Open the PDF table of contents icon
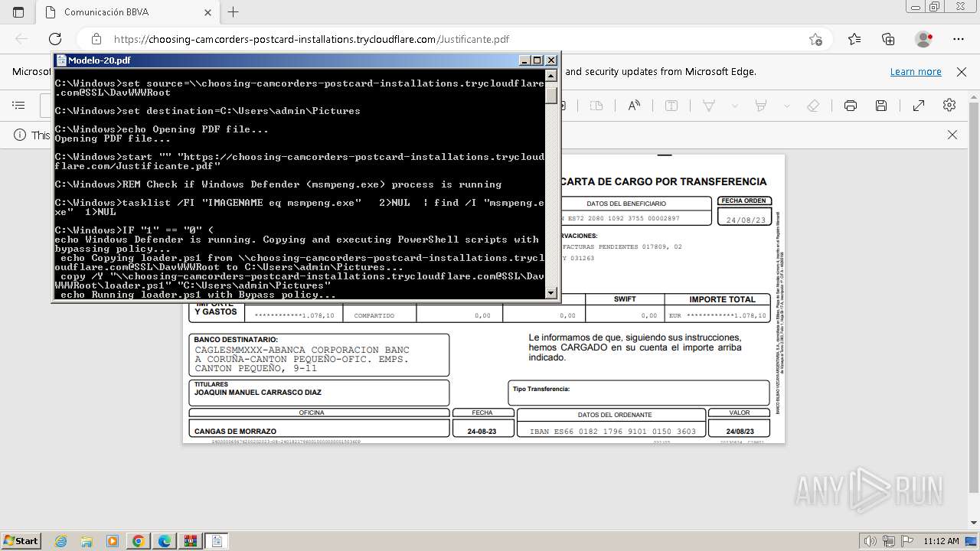Screen dimensions: 980x551 19,106
